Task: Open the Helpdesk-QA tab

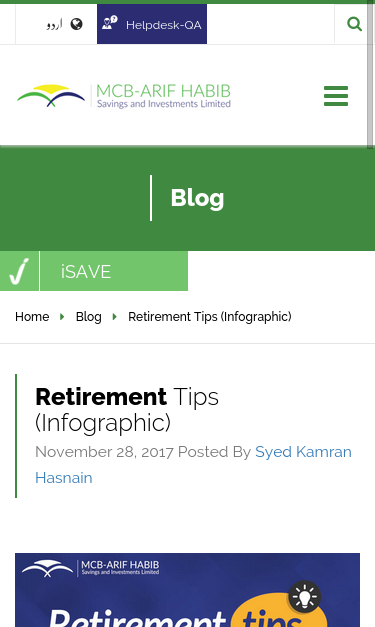Action: pos(152,24)
